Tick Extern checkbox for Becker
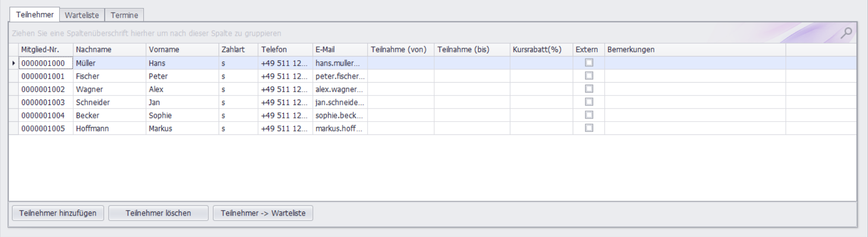 (x=589, y=115)
